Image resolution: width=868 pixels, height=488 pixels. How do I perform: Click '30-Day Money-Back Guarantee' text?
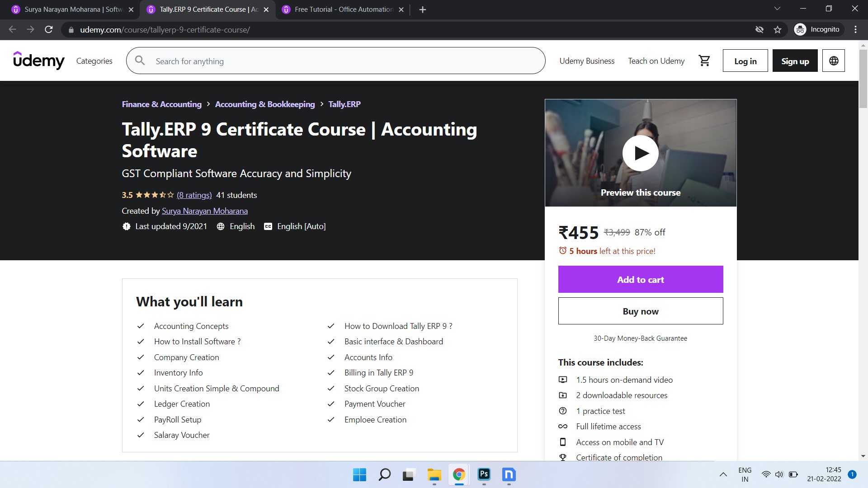641,338
